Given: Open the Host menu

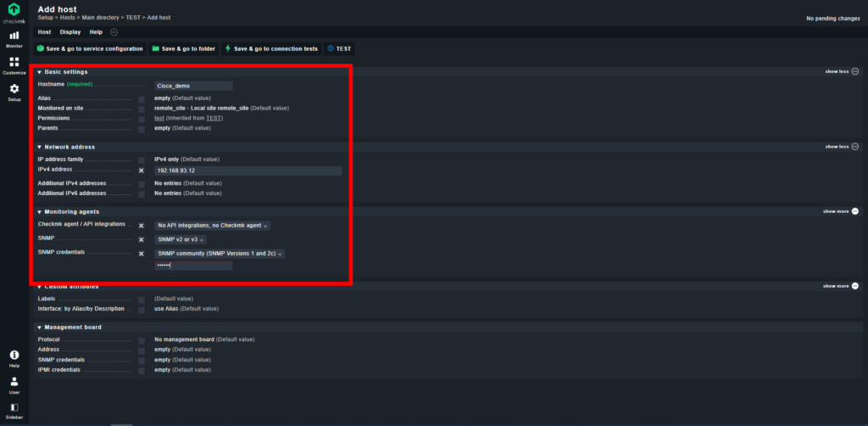Looking at the screenshot, I should coord(44,32).
